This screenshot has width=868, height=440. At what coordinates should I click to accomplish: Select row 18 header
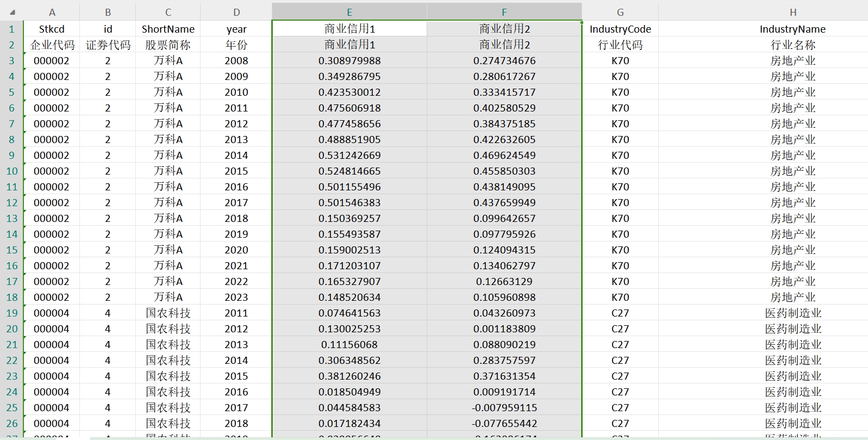pyautogui.click(x=12, y=297)
